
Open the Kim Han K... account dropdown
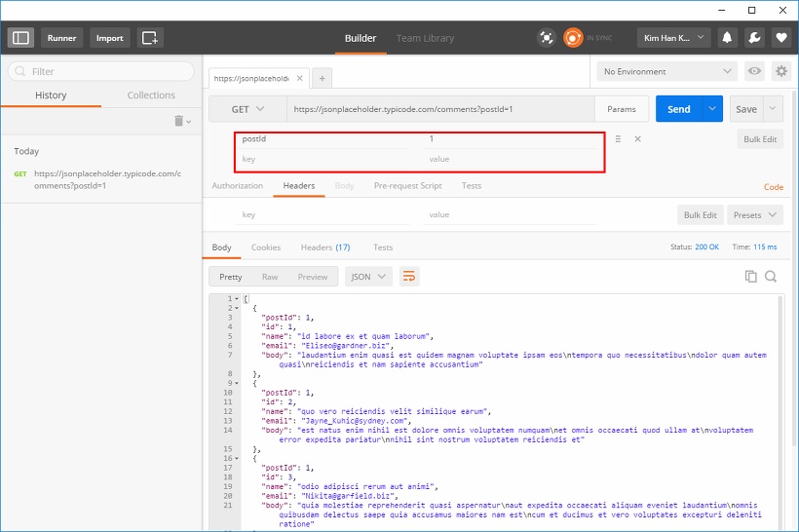(x=673, y=38)
